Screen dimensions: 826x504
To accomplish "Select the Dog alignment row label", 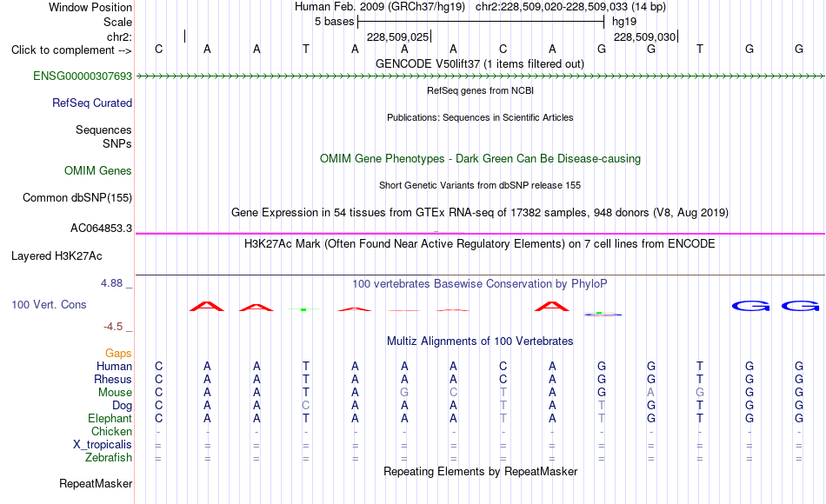I will 122,406.
